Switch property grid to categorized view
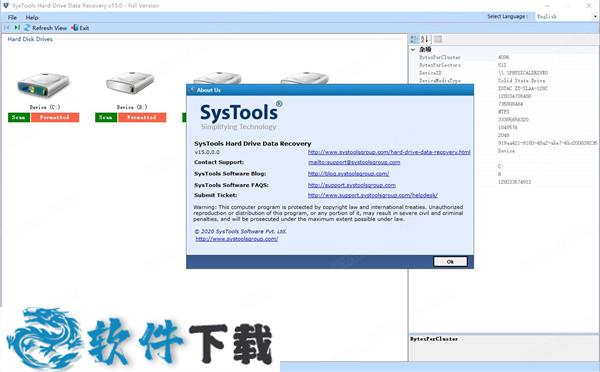600x372 pixels. (x=414, y=39)
